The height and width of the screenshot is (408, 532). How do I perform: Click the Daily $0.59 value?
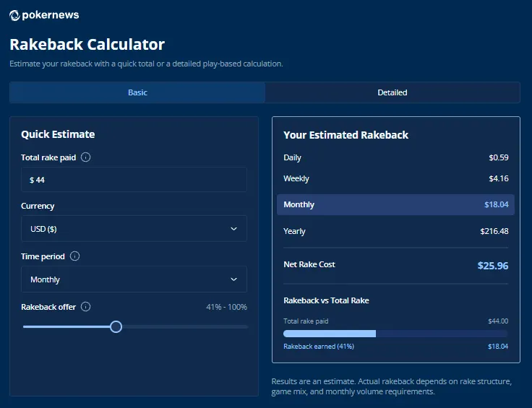(x=499, y=157)
